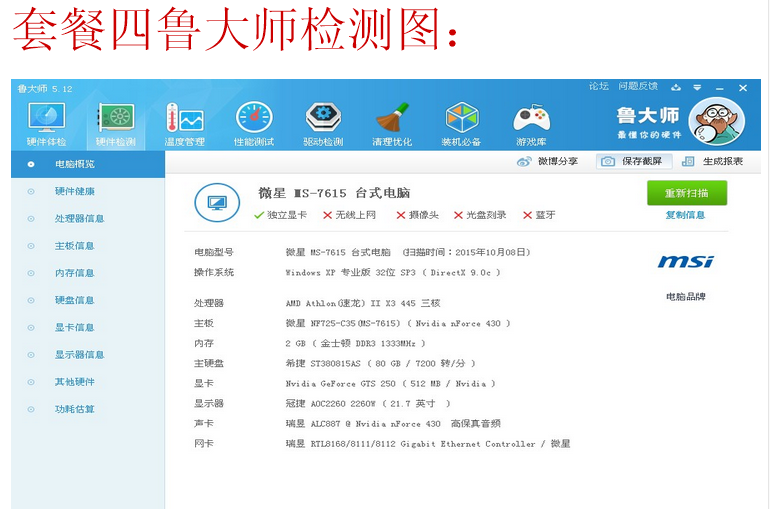Click the RTL8168 network card value
Viewport: 770px width, 509px height.
point(428,444)
